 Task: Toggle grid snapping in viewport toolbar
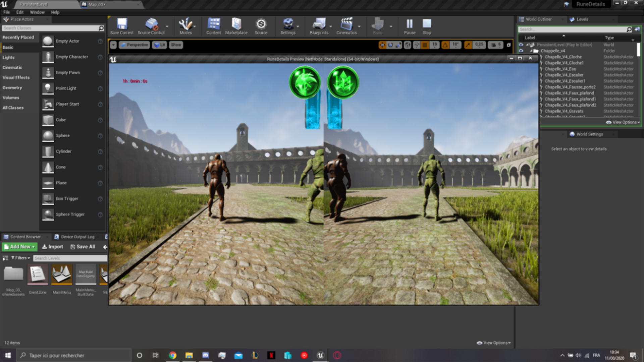[425, 45]
